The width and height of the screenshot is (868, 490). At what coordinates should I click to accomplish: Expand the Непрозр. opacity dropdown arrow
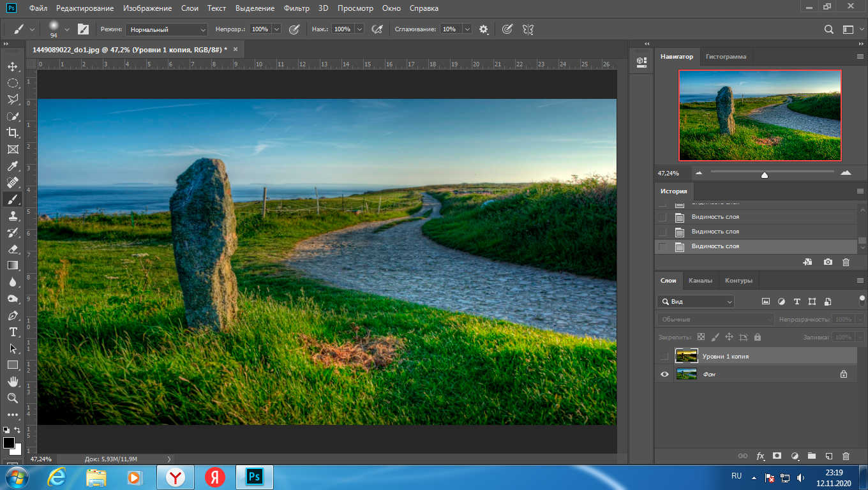click(x=276, y=29)
